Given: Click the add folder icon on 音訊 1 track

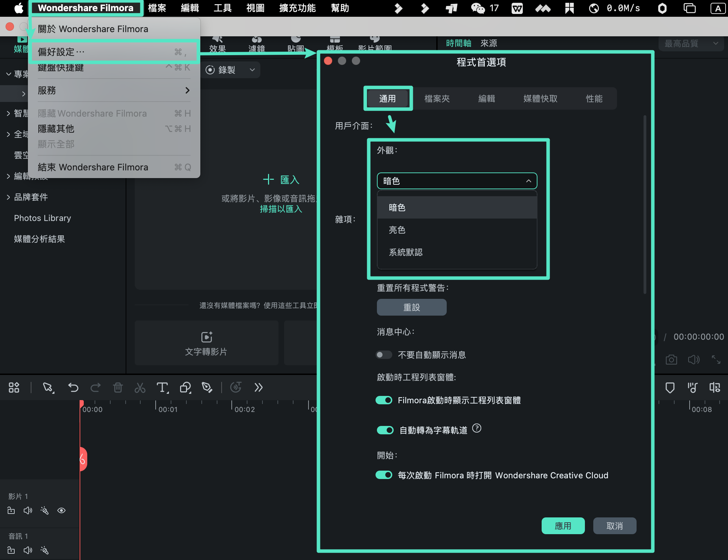Looking at the screenshot, I should coord(11,550).
